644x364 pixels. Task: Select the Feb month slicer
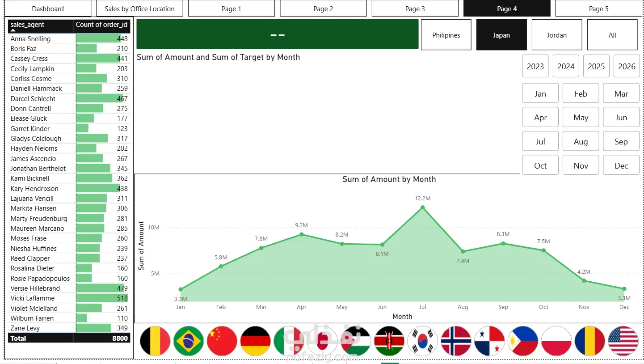coord(581,93)
